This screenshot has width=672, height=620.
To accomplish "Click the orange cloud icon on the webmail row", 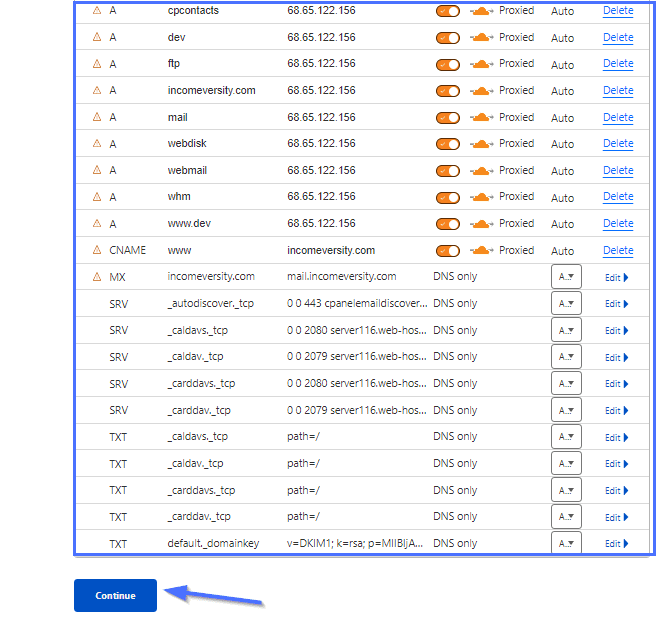I will click(481, 171).
